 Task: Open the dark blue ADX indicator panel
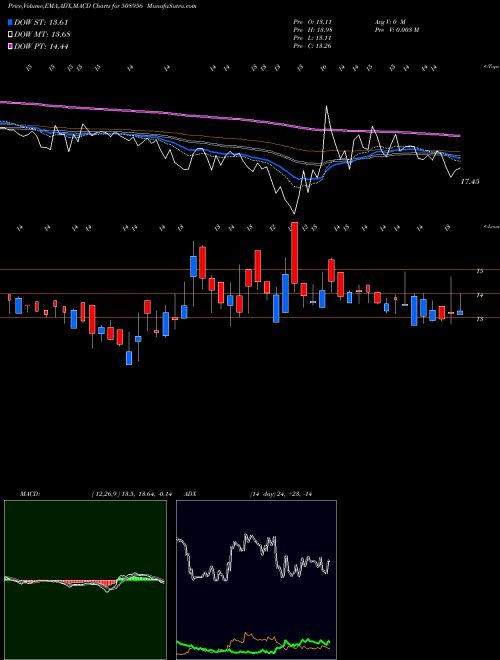tap(256, 580)
